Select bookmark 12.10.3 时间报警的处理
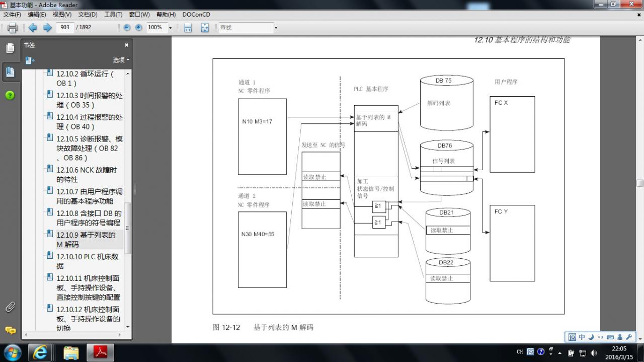Screen dimensions: 644x362 [89, 100]
